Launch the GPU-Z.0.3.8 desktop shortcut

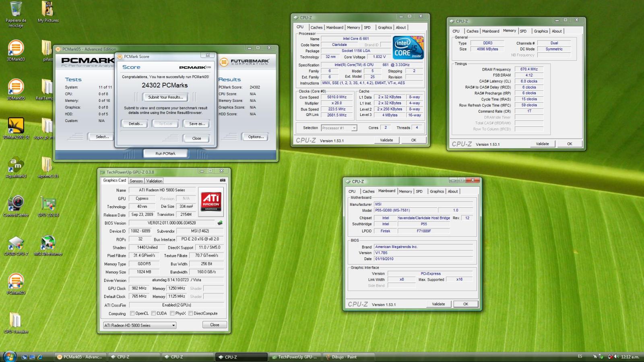48,207
